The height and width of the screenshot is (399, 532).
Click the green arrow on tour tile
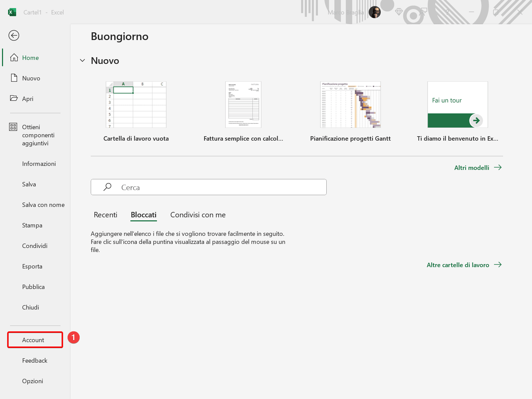pyautogui.click(x=476, y=120)
